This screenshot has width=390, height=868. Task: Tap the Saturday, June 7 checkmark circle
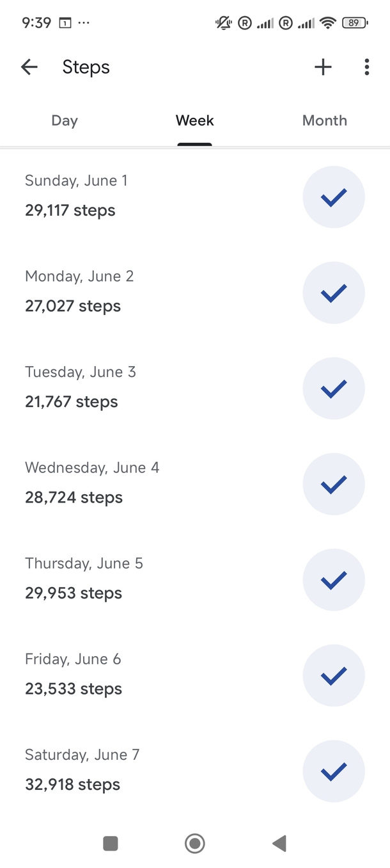pos(333,771)
